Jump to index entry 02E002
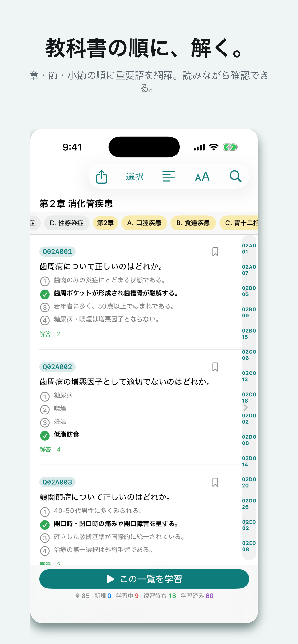Viewport: 298px width, 644px height. (x=249, y=525)
